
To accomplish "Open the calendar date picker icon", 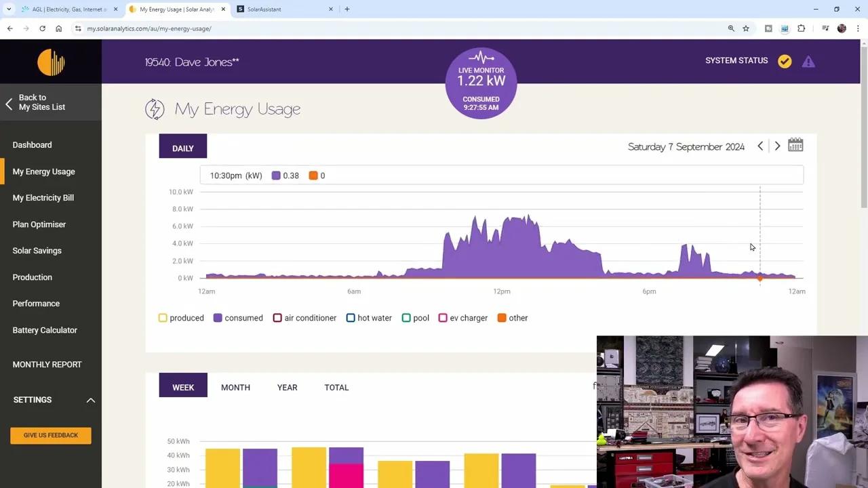I will 795,144.
